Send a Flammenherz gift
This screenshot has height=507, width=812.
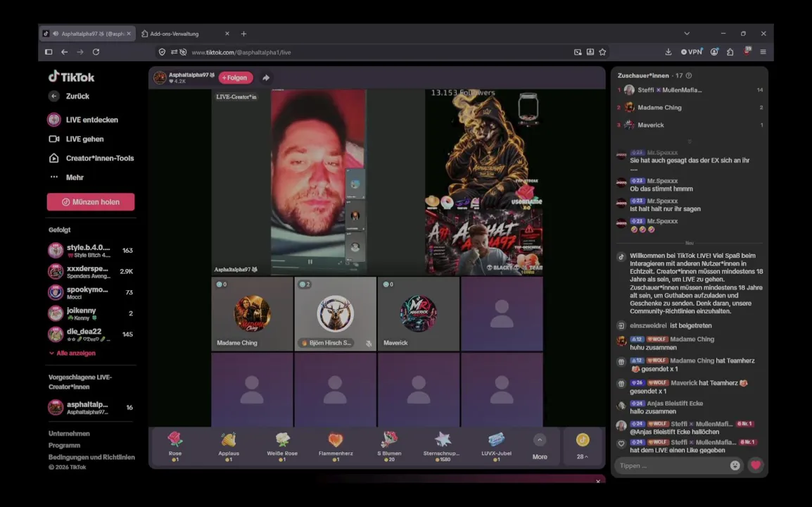(x=336, y=446)
